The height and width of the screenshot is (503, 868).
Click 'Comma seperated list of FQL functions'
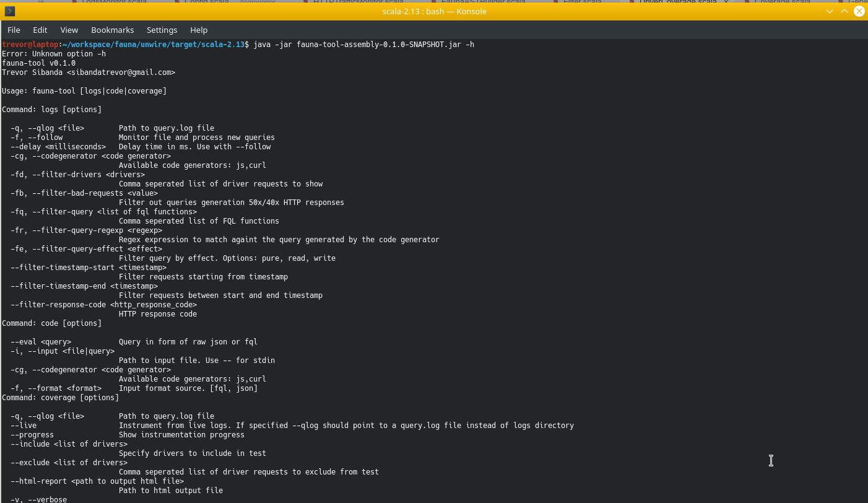click(x=199, y=221)
